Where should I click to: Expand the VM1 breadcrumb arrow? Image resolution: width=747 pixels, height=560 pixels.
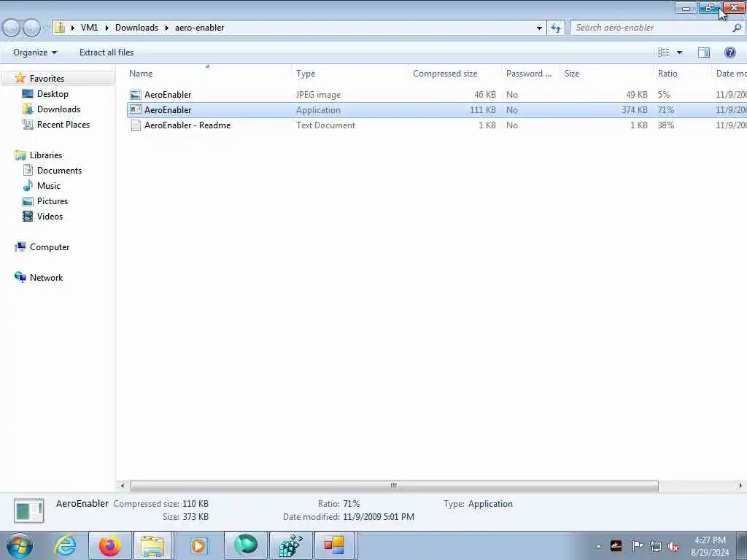click(107, 28)
